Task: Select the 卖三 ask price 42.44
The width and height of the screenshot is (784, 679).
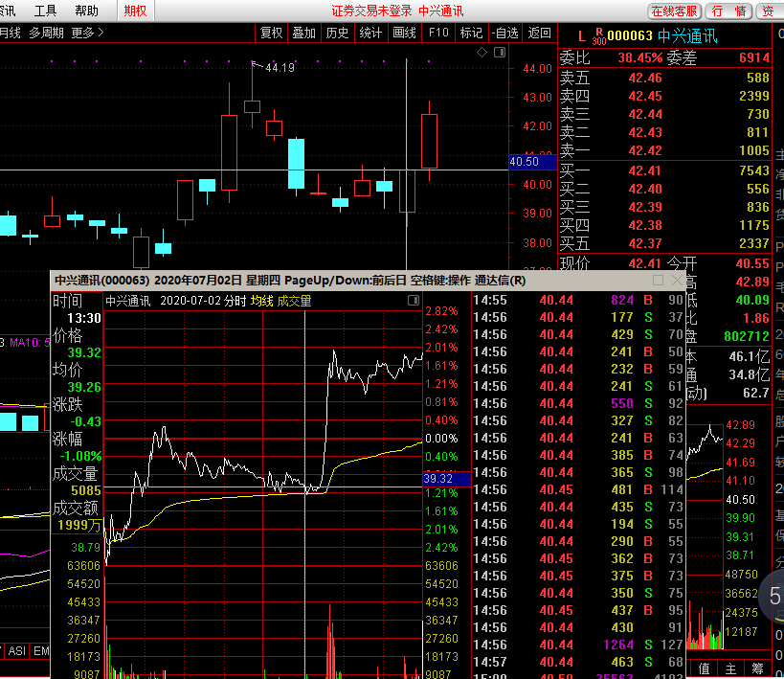Action: click(x=645, y=114)
